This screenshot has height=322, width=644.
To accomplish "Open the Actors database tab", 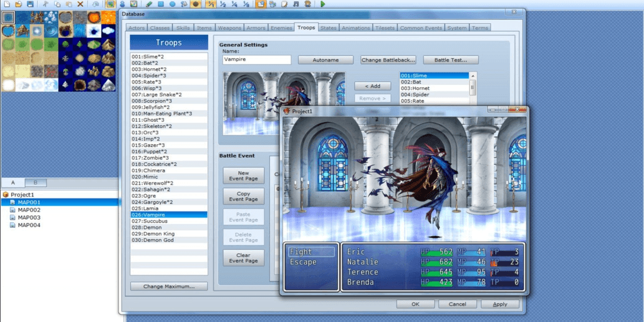I will (x=137, y=28).
